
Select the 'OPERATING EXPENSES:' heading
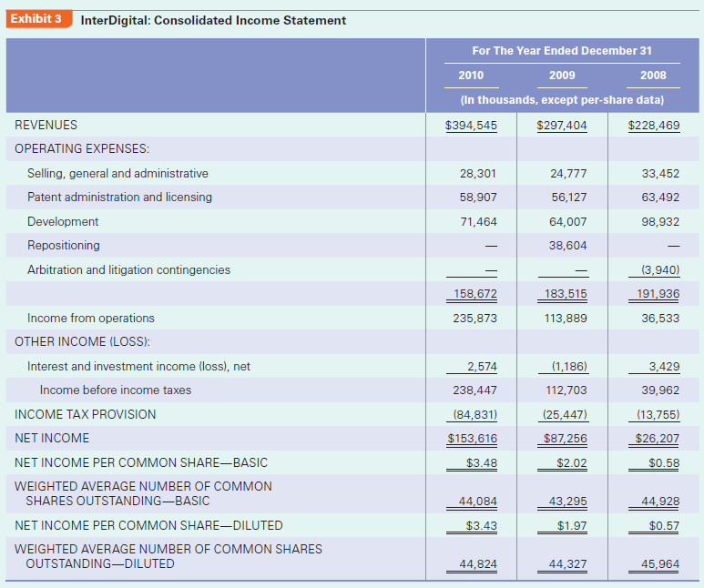(x=82, y=148)
